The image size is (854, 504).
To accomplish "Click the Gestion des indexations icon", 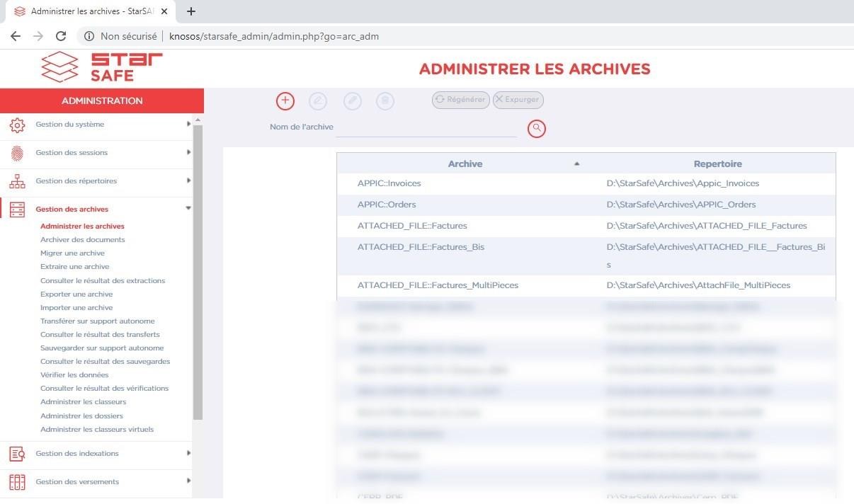I will 17,454.
